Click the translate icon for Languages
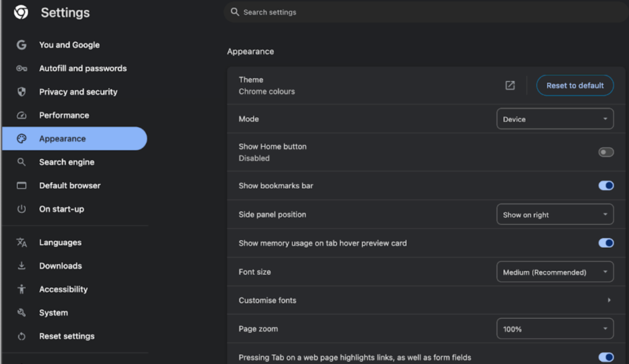The image size is (629, 364). click(21, 242)
